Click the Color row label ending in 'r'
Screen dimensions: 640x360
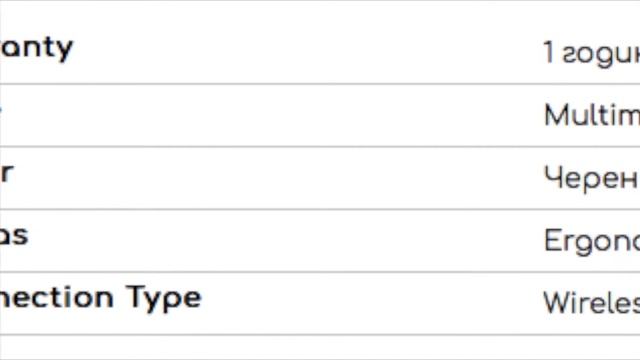(7, 173)
